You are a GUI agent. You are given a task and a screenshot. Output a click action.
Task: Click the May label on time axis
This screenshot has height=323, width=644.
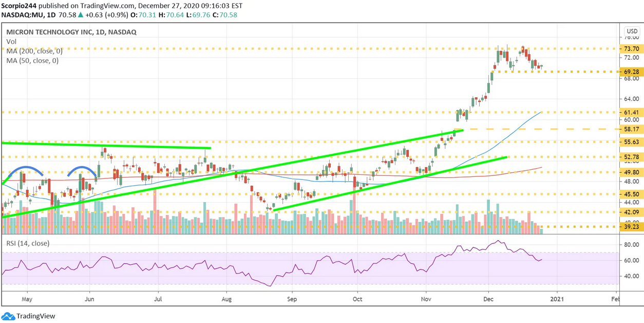[27, 298]
